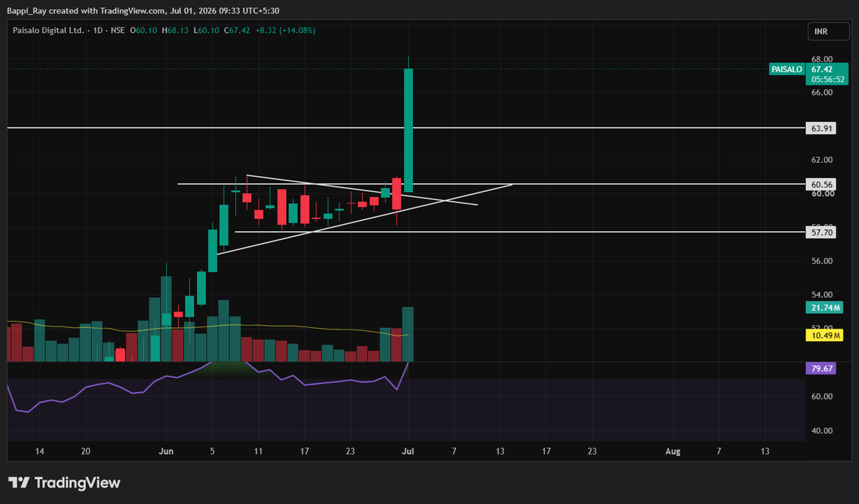The height and width of the screenshot is (504, 859).
Task: Click the RSI 40.00 axis label
Action: tap(822, 431)
